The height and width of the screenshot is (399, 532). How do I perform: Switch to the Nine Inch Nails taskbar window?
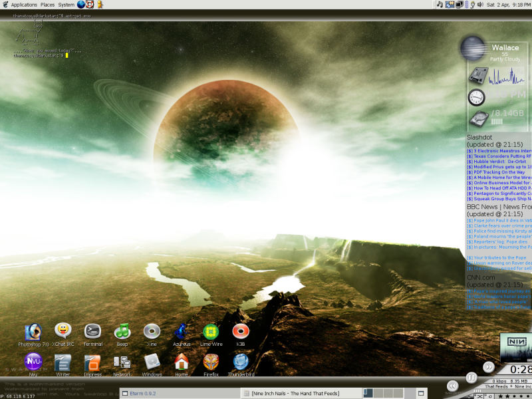(x=301, y=393)
